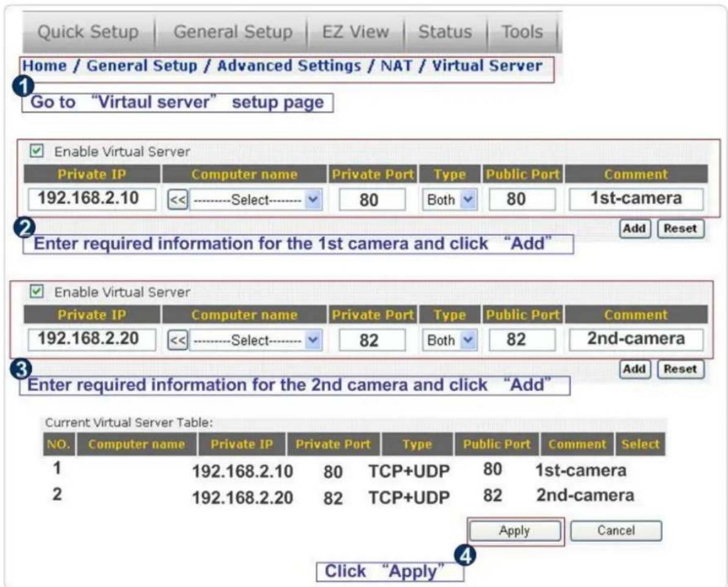Image resolution: width=728 pixels, height=587 pixels.
Task: Click TCP+UDP type in table row 1
Action: pyautogui.click(x=409, y=471)
